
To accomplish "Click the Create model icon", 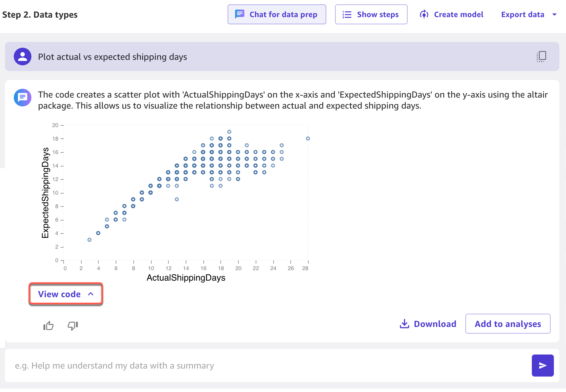I will click(424, 14).
